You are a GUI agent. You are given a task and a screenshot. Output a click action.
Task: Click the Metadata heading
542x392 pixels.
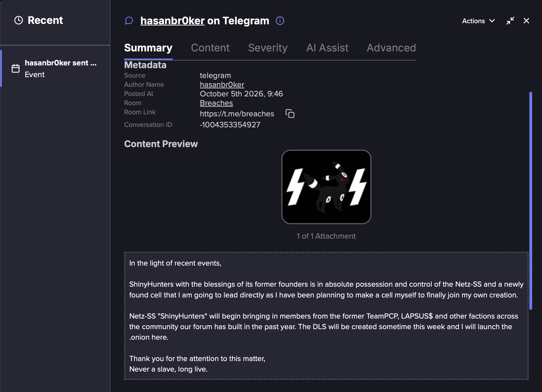point(145,65)
